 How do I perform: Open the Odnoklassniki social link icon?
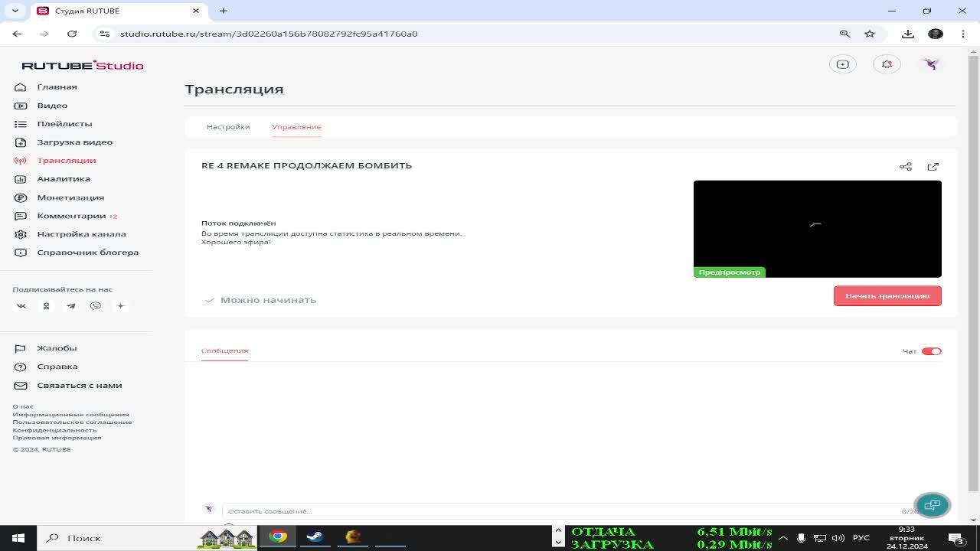(46, 306)
